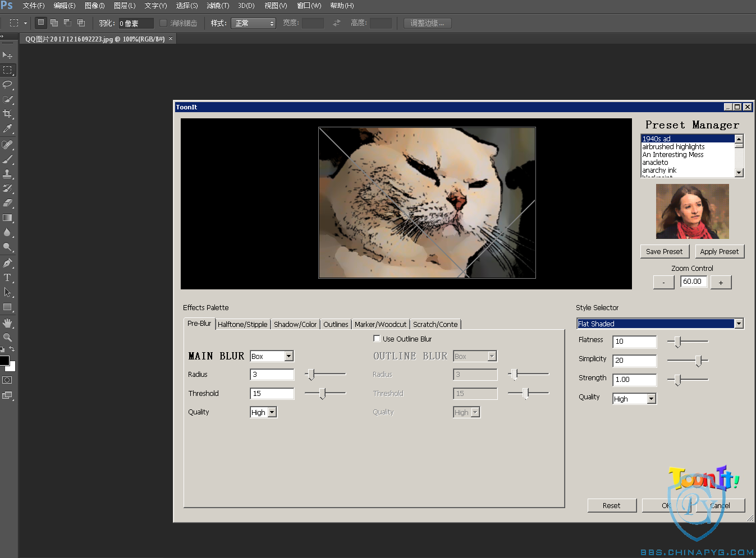The height and width of the screenshot is (558, 756).
Task: Select the Zoom tool
Action: click(7, 338)
